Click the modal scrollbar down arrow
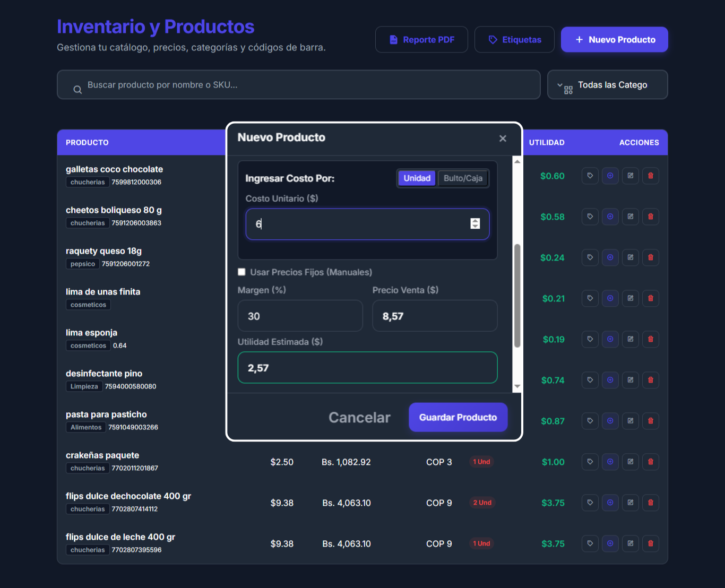This screenshot has width=725, height=588. [517, 387]
